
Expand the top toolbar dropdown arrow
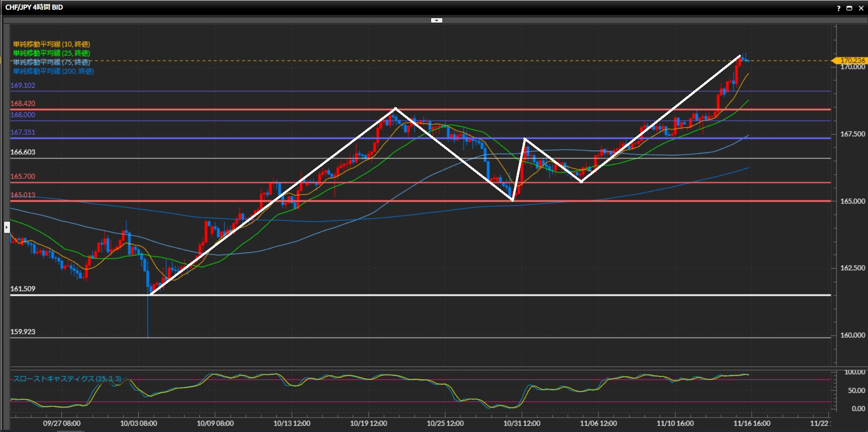[x=436, y=20]
